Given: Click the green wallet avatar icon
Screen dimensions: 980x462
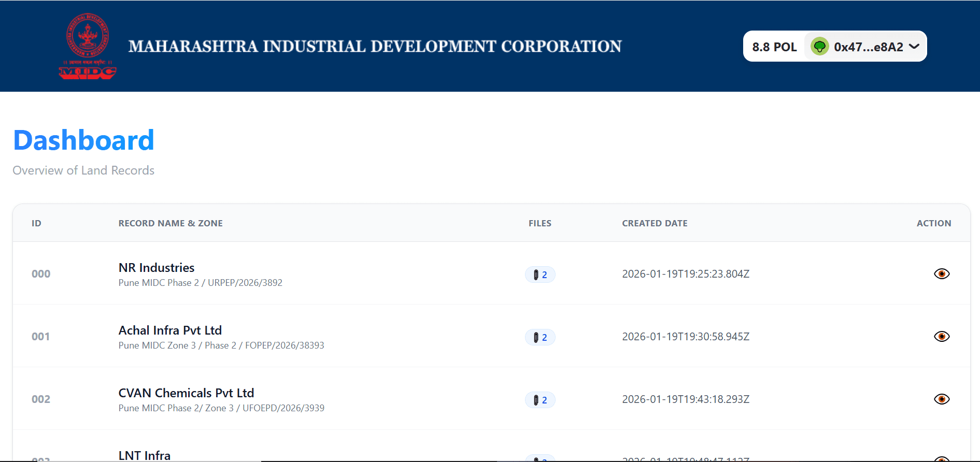Looking at the screenshot, I should [819, 47].
